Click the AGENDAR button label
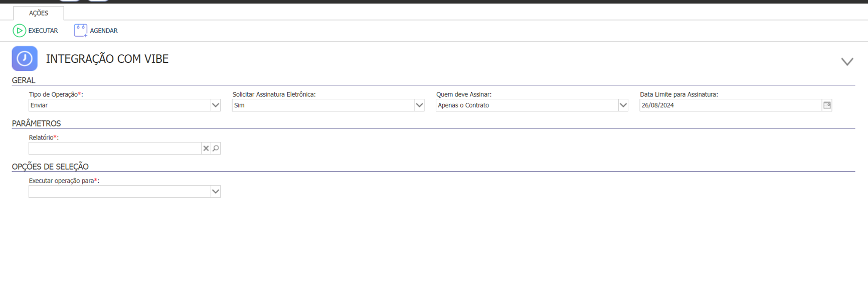 coord(104,31)
